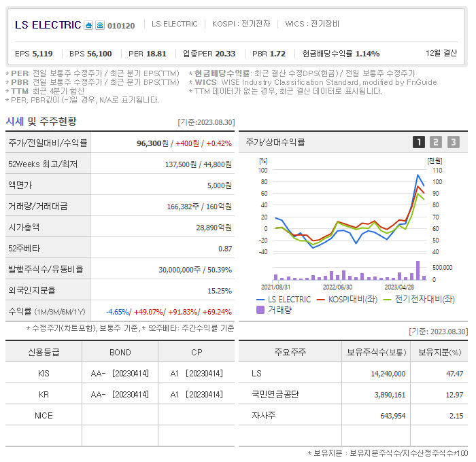This screenshot has width=476, height=462.
Task: Select the 6M return +91.83%
Action: pyautogui.click(x=183, y=312)
